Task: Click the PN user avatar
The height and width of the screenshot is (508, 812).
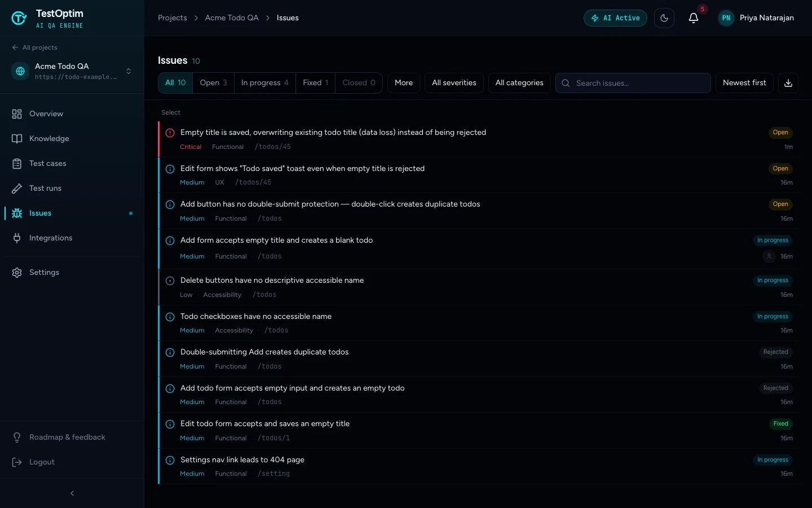Action: coord(726,18)
